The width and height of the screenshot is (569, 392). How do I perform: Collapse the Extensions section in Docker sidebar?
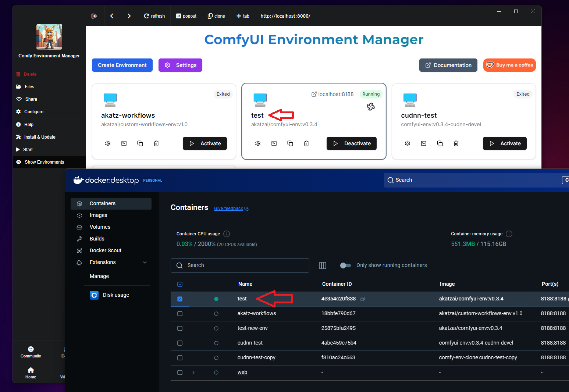click(145, 263)
